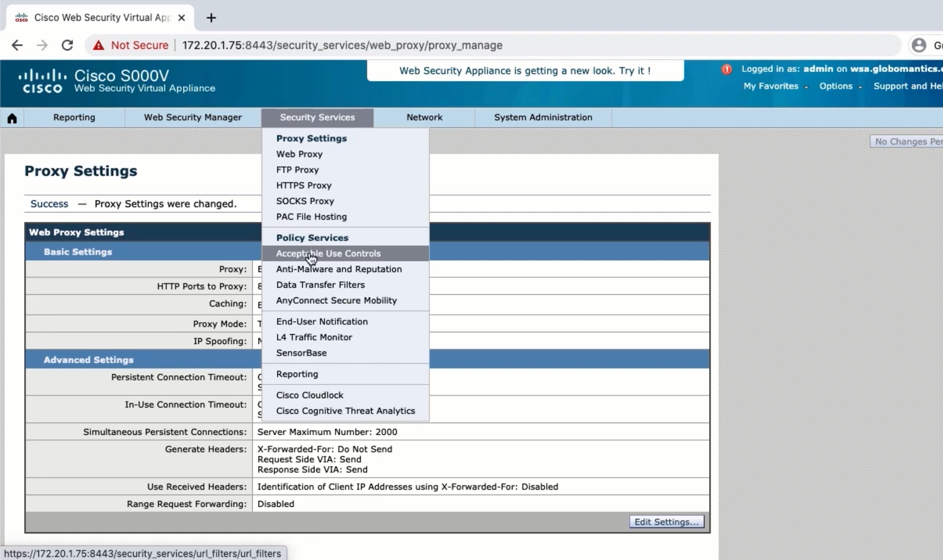Choose SensorBase menu entry
This screenshot has width=943, height=560.
coord(345,352)
